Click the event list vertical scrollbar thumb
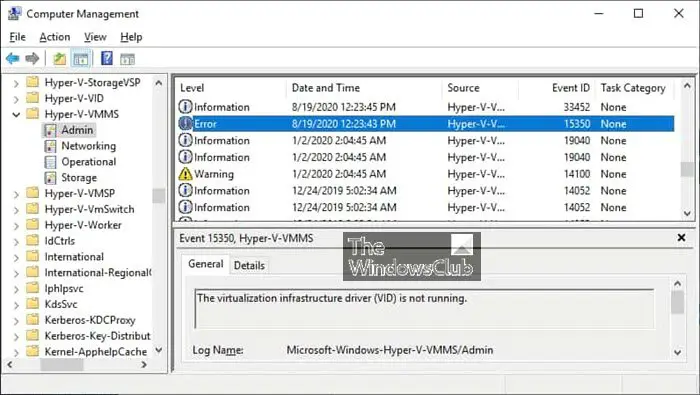Screen dimensions: 700x395 click(x=687, y=169)
